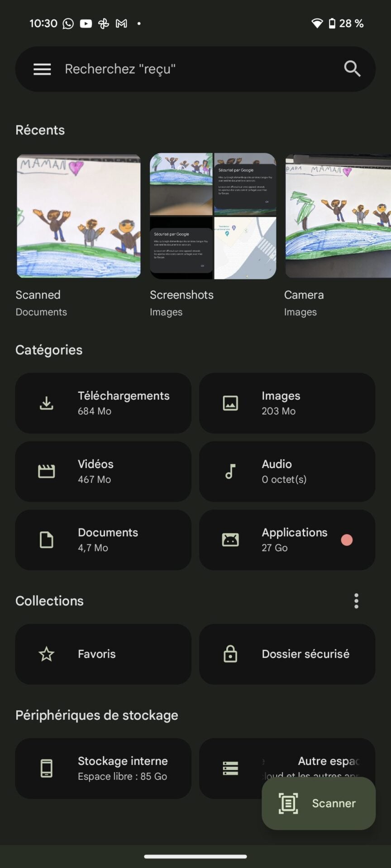391x868 pixels.
Task: Tap the Wi-Fi status bar icon
Action: [317, 24]
